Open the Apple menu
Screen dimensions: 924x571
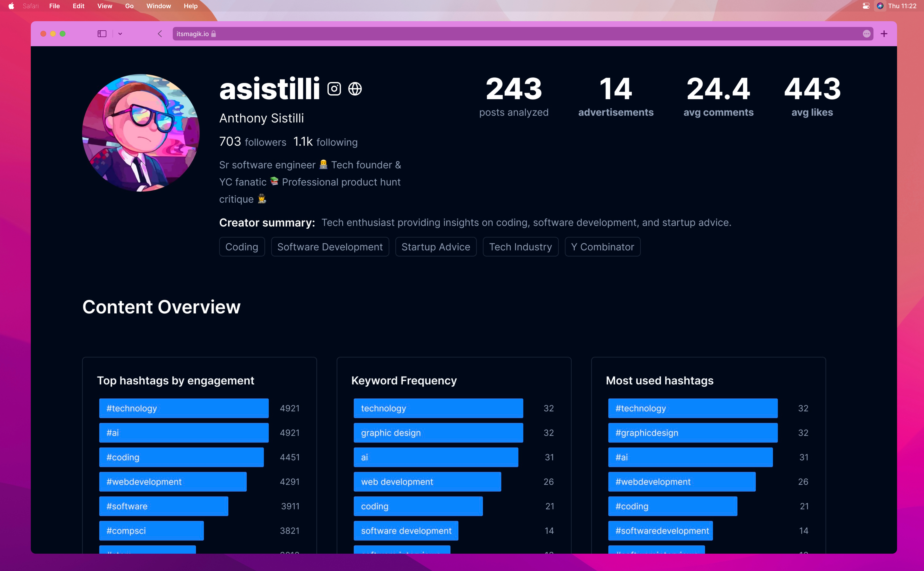pyautogui.click(x=11, y=6)
